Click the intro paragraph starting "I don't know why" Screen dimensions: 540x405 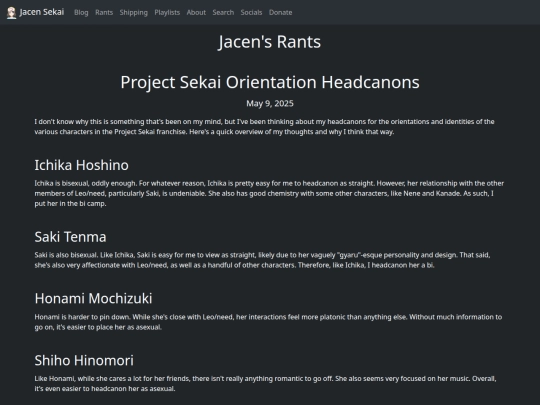[264, 127]
